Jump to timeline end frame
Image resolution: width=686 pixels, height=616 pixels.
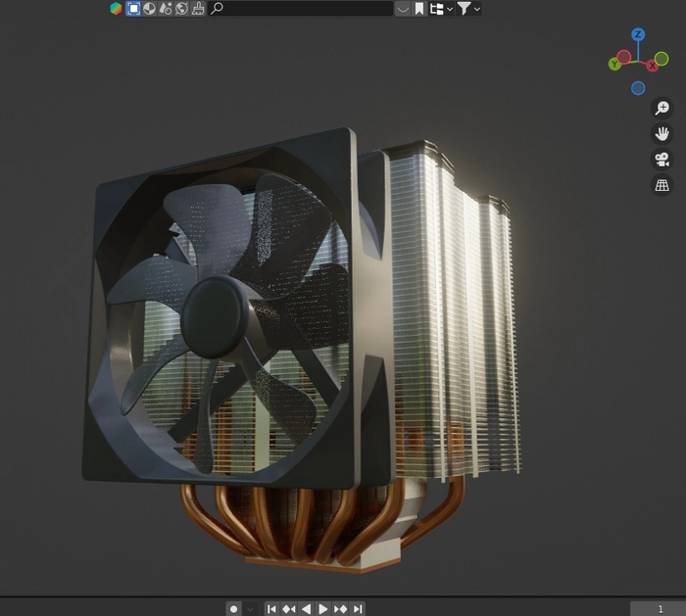pos(358,608)
